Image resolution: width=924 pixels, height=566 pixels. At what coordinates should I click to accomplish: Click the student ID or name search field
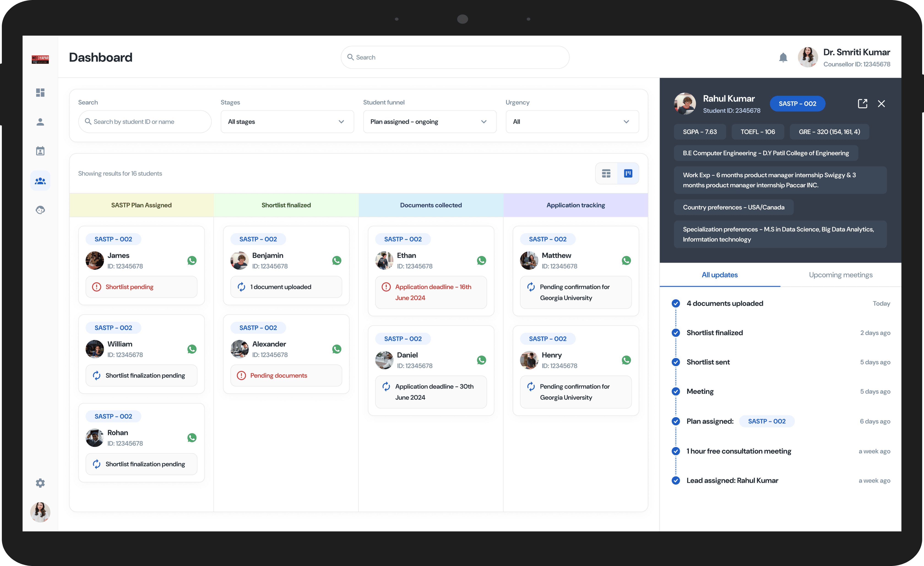[145, 122]
